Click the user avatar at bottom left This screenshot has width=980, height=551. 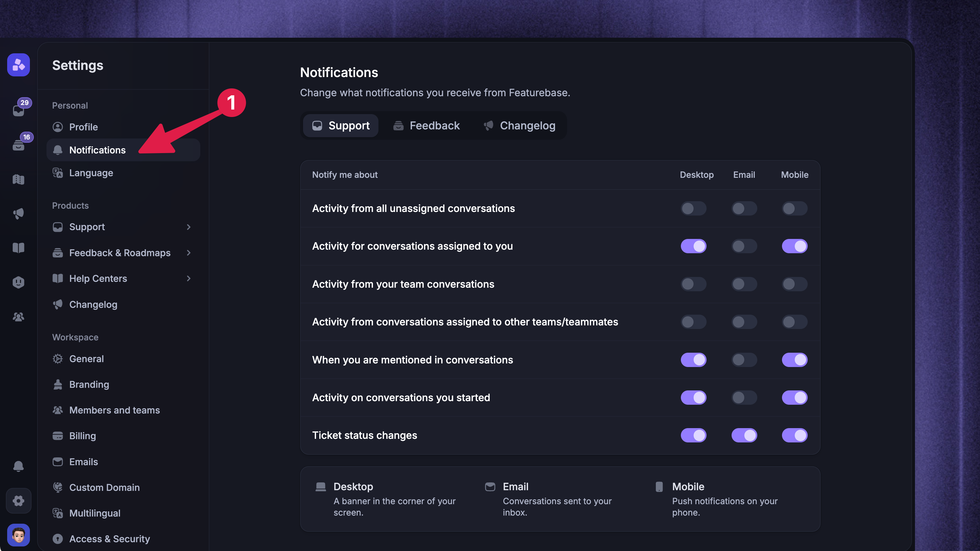coord(18,535)
